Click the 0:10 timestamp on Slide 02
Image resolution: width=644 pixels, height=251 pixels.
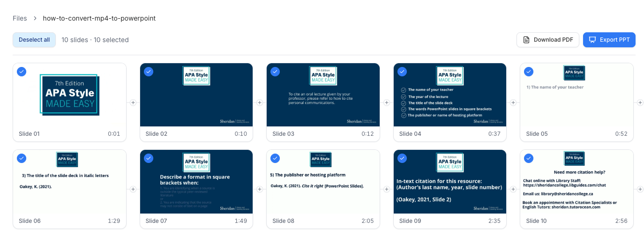point(241,134)
